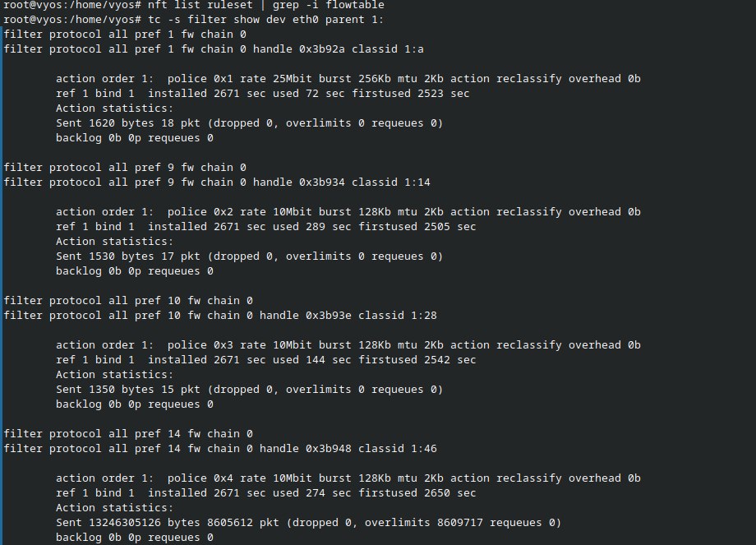The height and width of the screenshot is (545, 756).
Task: Click the Sent 13246305126 bytes statistics line
Action: pos(308,523)
